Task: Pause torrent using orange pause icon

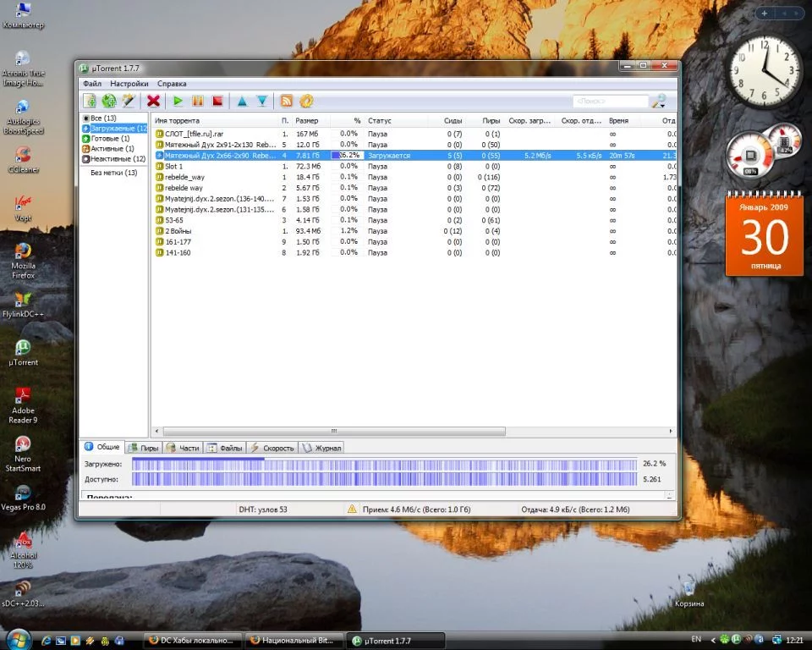Action: (x=198, y=101)
